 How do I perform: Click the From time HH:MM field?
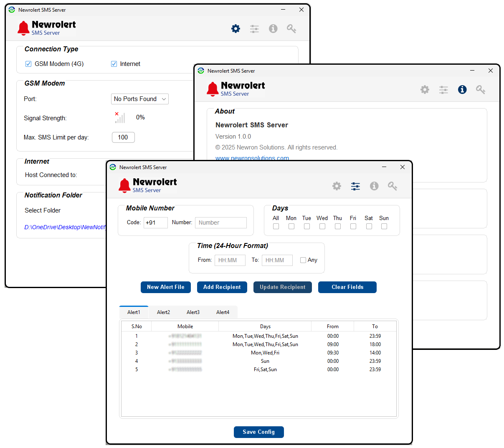click(x=230, y=260)
